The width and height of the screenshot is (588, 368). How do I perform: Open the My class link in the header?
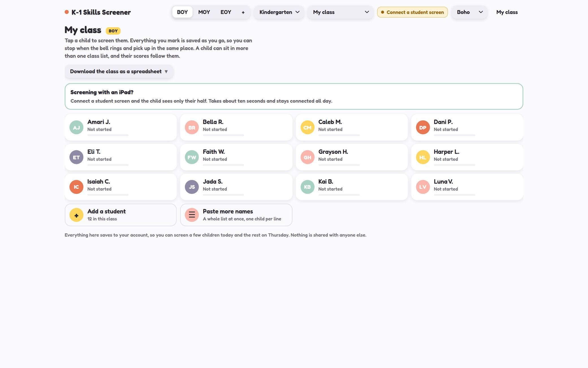pos(507,12)
